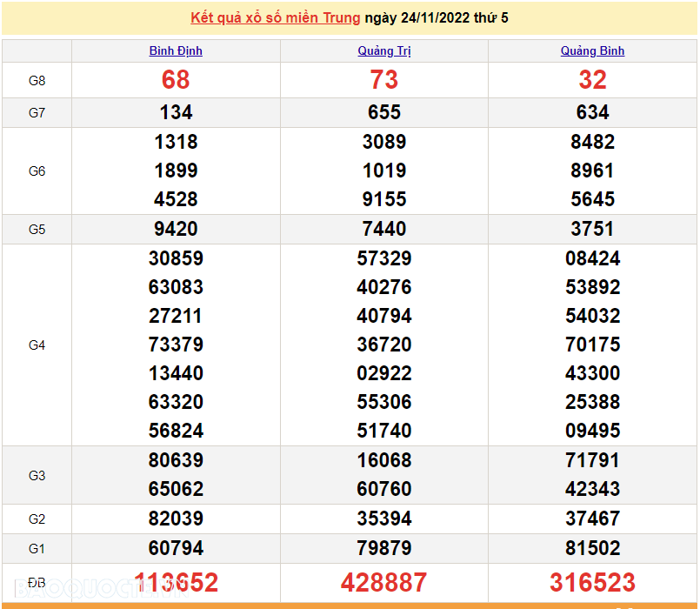Image resolution: width=700 pixels, height=609 pixels.
Task: Open the Kết quả xổ số miền Trung link
Action: coord(277,17)
